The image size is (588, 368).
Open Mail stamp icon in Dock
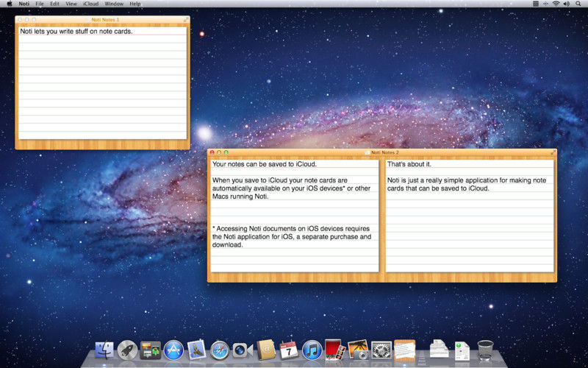click(196, 350)
